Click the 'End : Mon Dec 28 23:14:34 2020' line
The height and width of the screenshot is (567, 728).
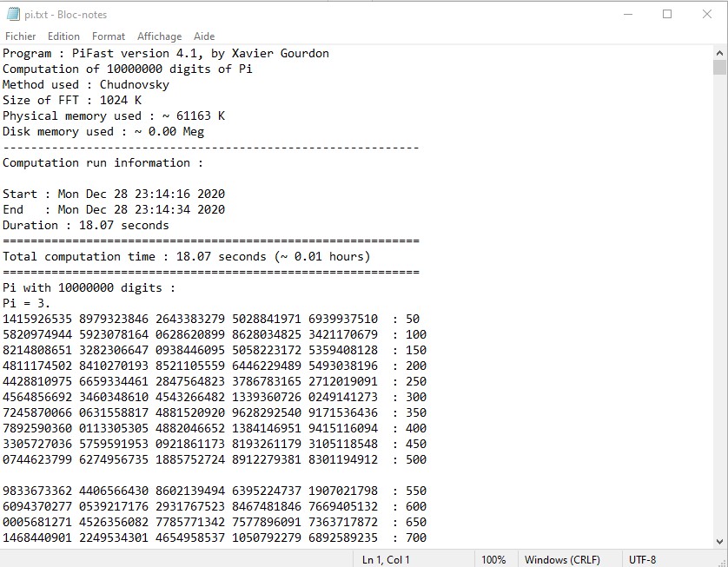click(x=114, y=210)
